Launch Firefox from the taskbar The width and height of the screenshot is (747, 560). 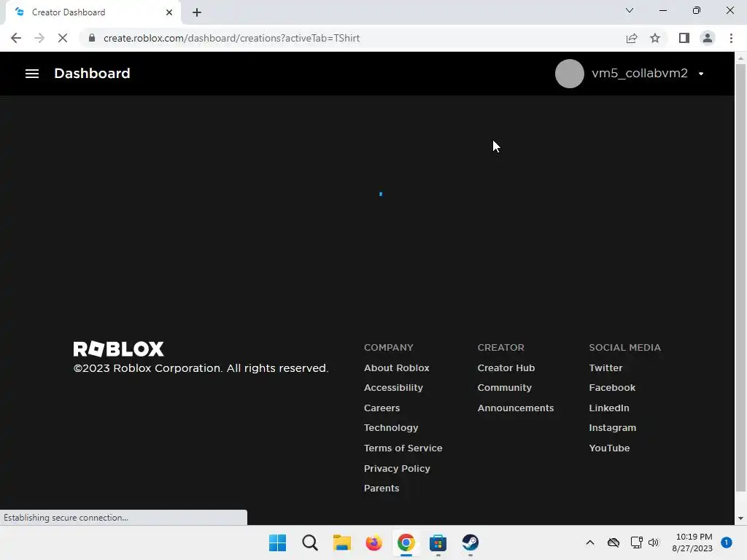pos(374,542)
